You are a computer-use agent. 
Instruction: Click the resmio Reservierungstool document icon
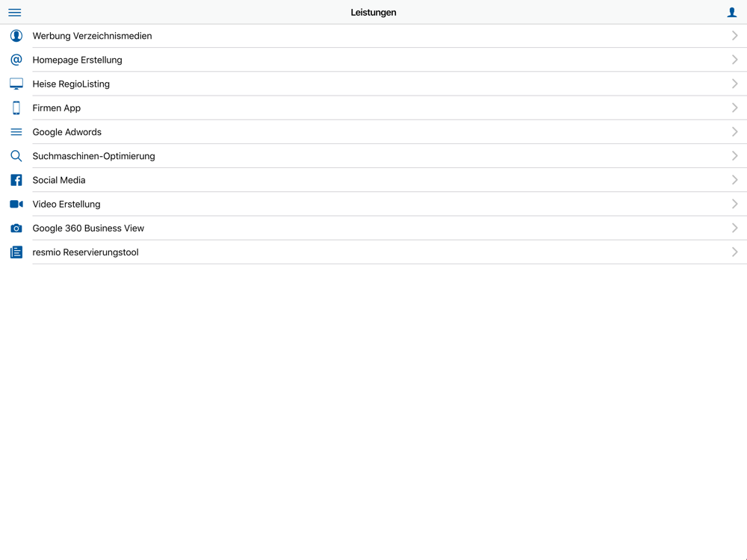pyautogui.click(x=16, y=252)
